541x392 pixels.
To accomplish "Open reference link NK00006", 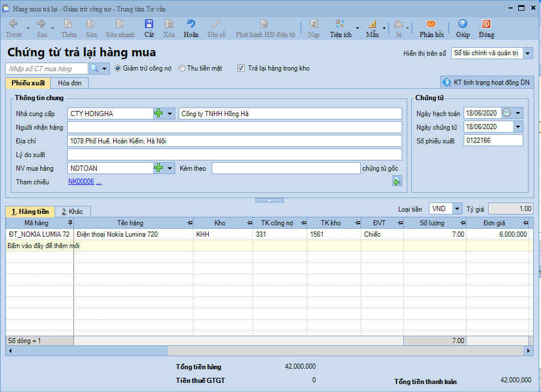I will (81, 181).
